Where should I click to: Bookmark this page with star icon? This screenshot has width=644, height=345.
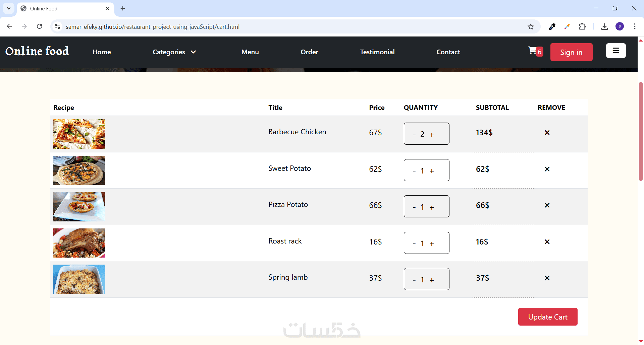[x=531, y=26]
